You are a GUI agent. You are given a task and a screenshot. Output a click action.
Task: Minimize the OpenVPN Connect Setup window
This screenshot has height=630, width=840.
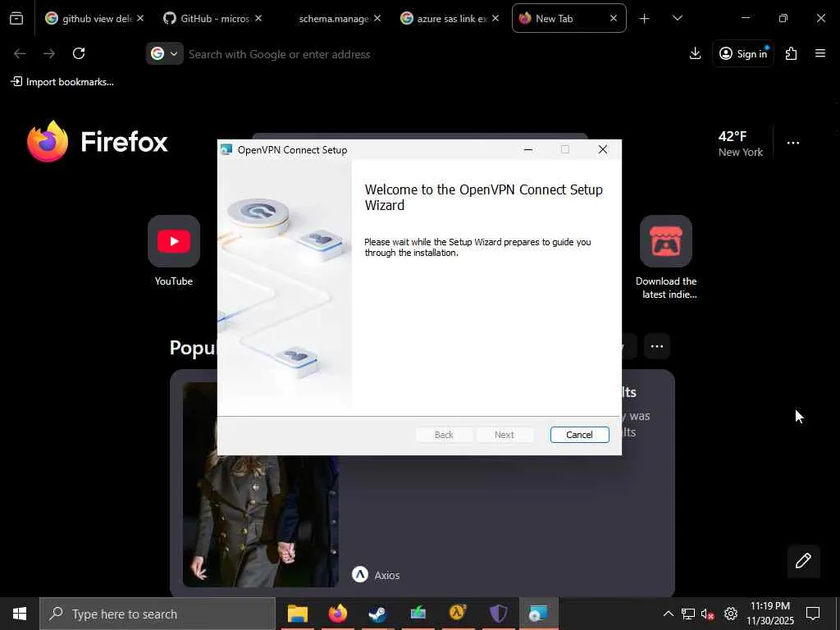[528, 150]
